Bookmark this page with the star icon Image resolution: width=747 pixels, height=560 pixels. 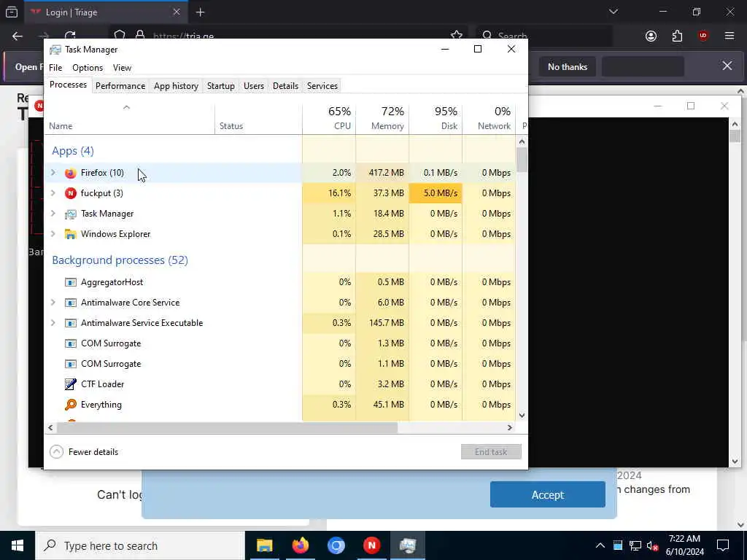pyautogui.click(x=457, y=36)
